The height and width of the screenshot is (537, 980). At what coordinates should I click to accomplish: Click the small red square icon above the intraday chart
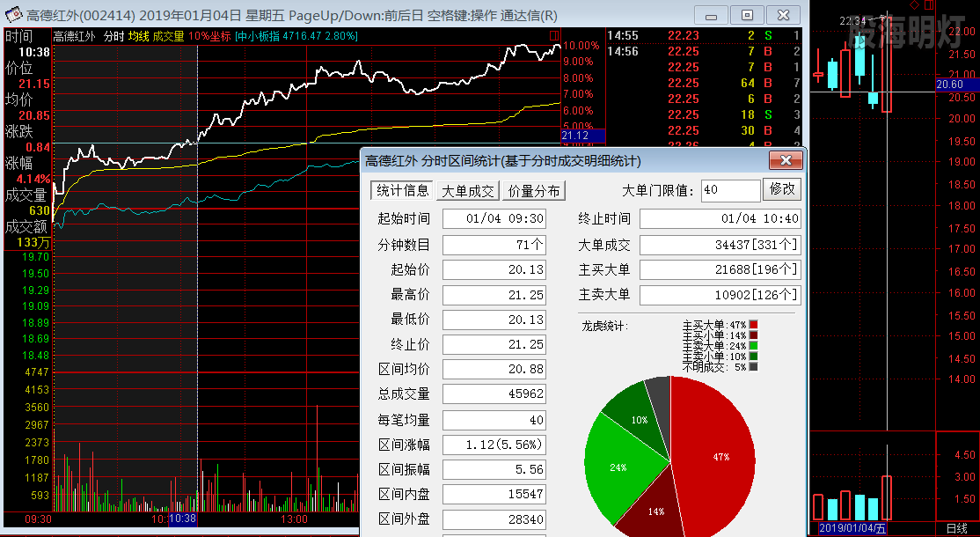[553, 35]
